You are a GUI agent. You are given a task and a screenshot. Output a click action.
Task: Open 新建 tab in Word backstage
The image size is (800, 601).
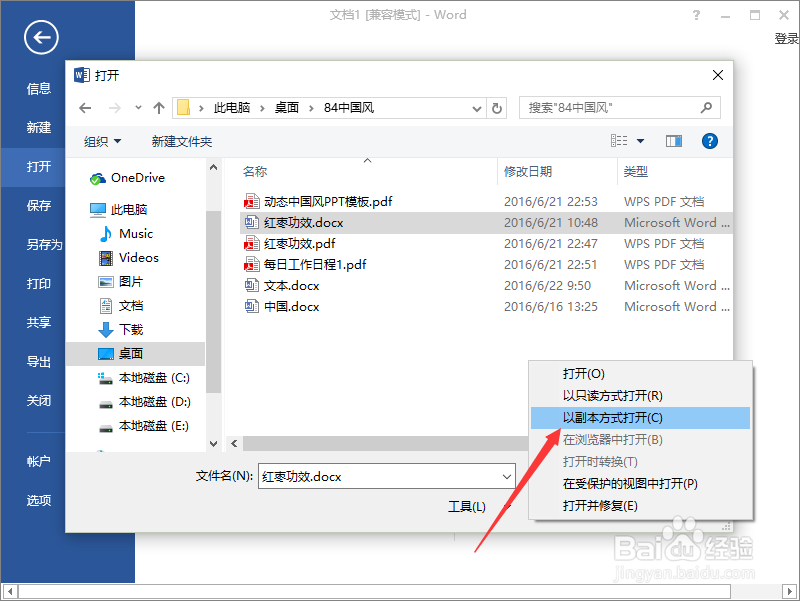tap(39, 128)
